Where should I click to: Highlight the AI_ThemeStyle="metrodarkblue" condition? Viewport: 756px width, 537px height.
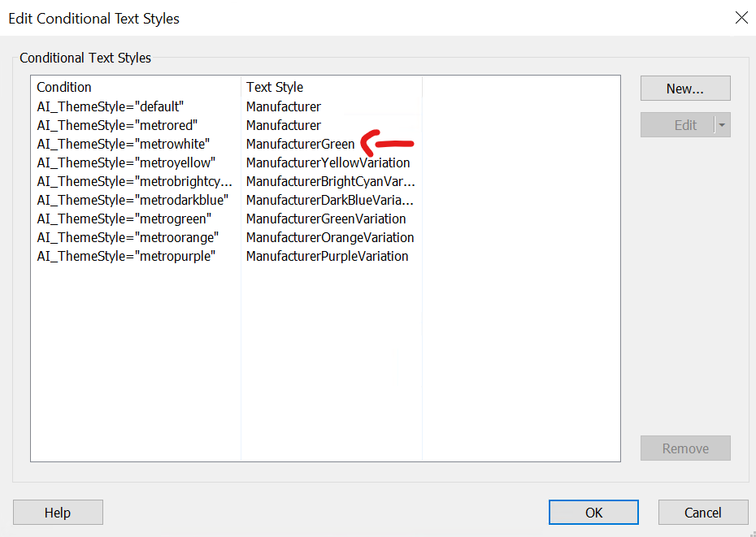133,200
